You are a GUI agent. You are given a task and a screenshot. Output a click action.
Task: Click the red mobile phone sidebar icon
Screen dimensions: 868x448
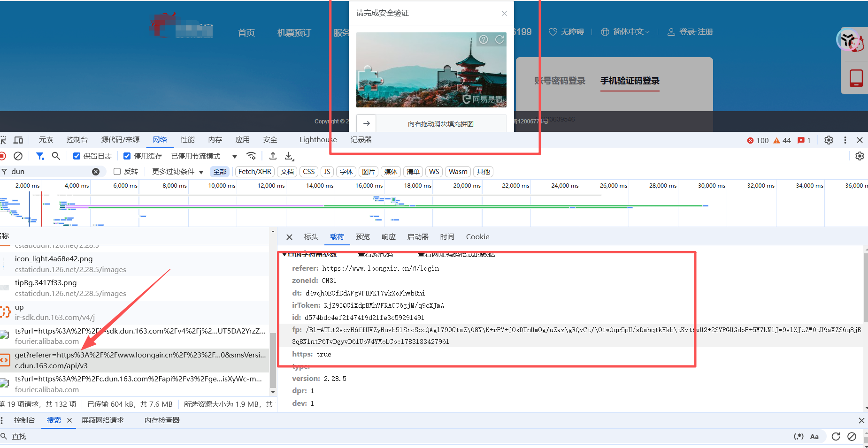pos(856,78)
